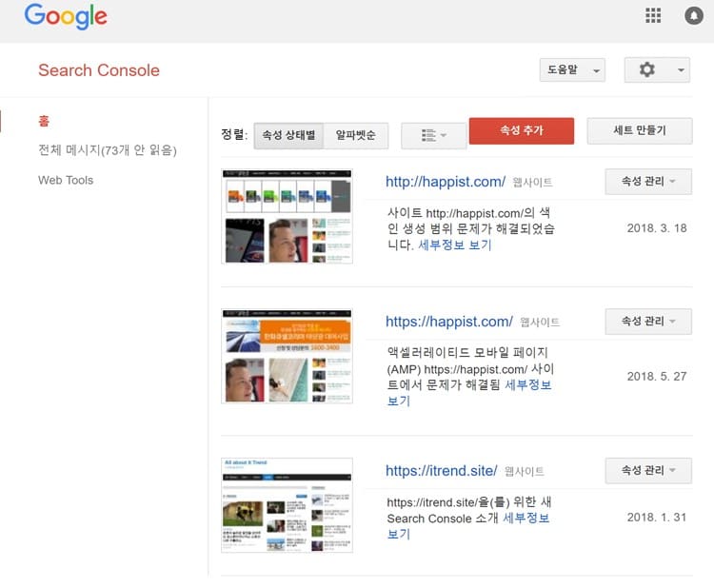
Task: Expand the 도움말 help dropdown
Action: point(572,70)
